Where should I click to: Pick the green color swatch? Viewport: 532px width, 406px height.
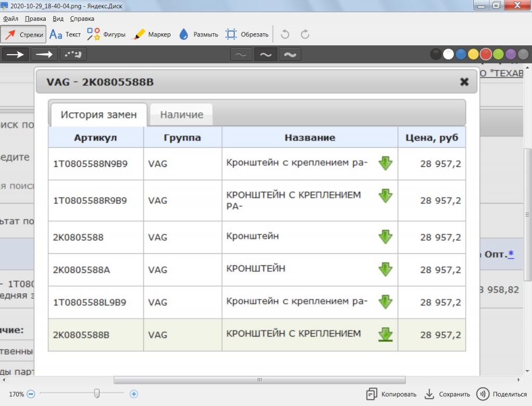(x=498, y=54)
